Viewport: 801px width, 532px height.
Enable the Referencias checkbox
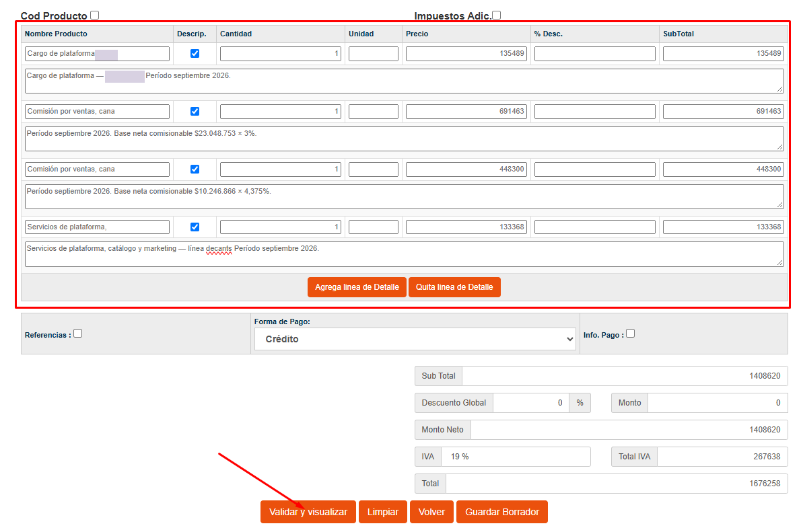[x=77, y=334]
